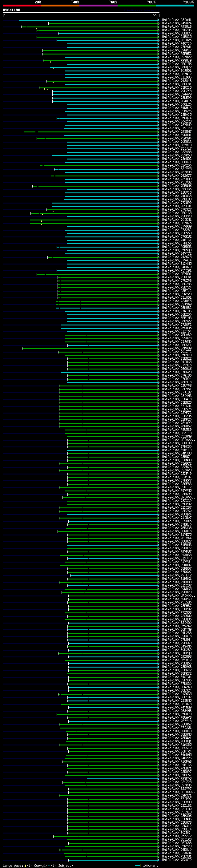Click hit label UniRef100_B9GPE7
197x868 pixels.
click(x=176, y=50)
